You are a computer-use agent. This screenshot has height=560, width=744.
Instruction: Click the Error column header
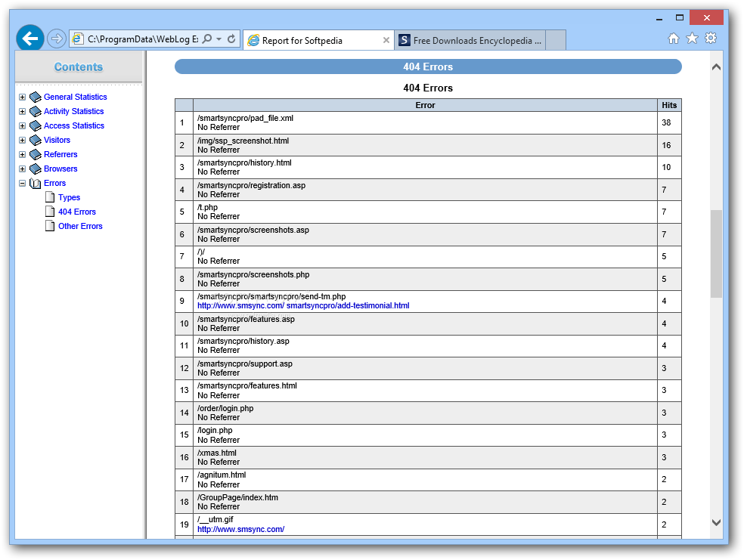tap(425, 105)
